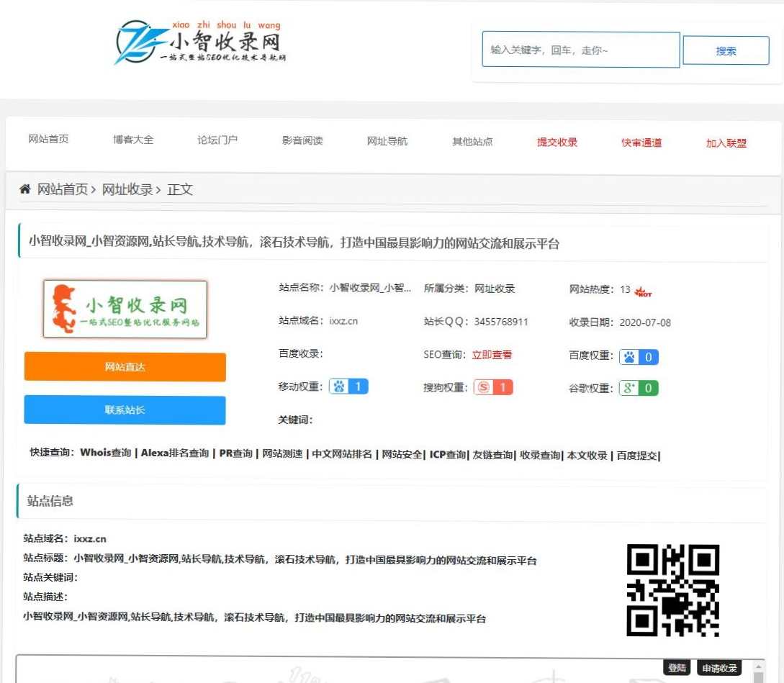Click the 网址收录 breadcrumb link
This screenshot has width=784, height=683.
(127, 189)
